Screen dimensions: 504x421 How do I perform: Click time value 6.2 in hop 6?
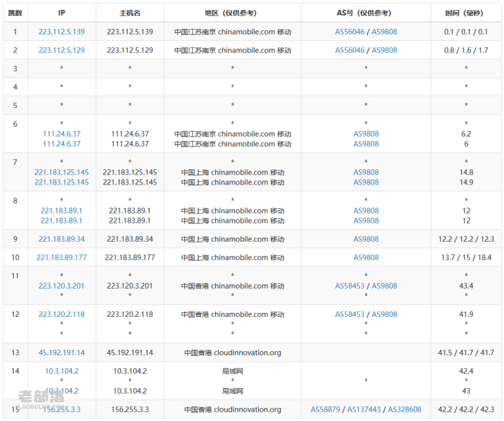(466, 134)
